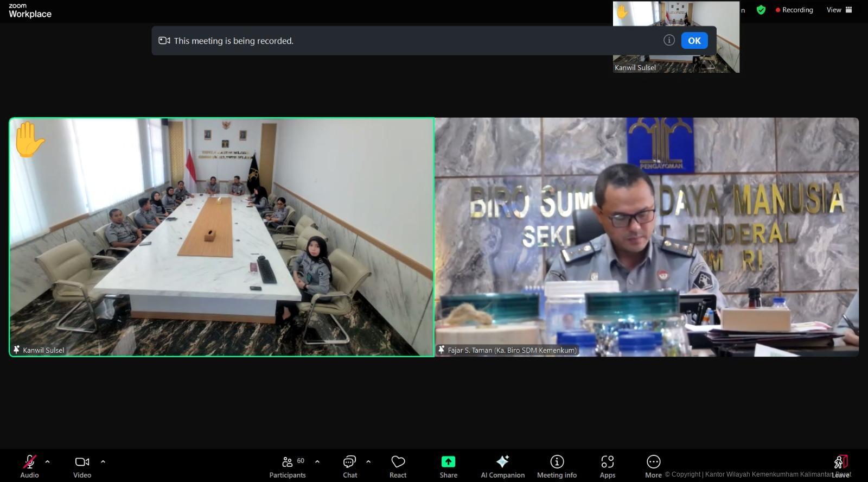The width and height of the screenshot is (868, 482).
Task: Expand the participants options caret
Action: (317, 462)
